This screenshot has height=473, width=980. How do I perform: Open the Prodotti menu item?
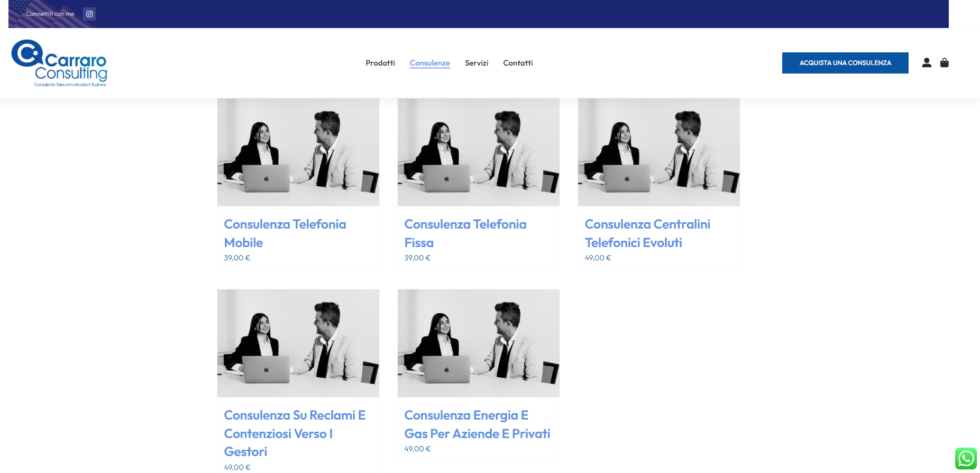pos(380,63)
